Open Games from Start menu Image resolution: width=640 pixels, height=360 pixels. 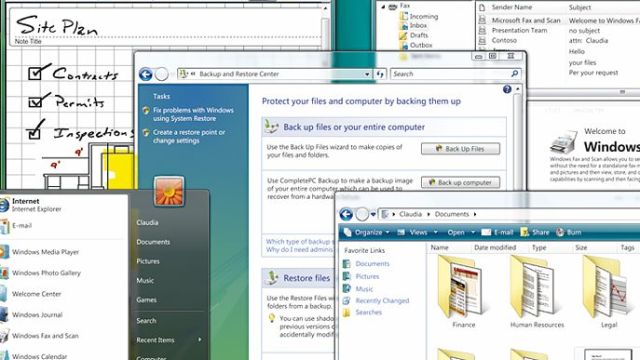(146, 300)
